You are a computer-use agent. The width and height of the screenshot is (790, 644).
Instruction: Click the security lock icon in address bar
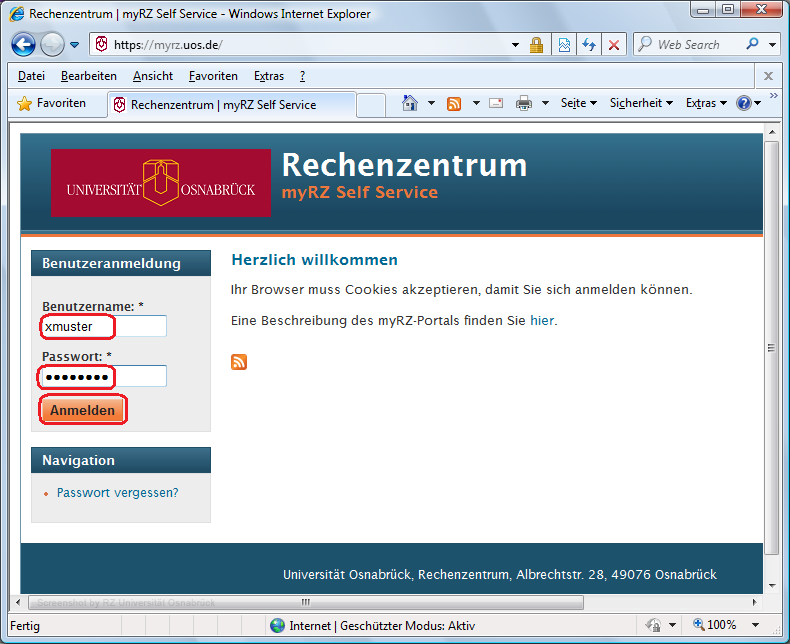pyautogui.click(x=536, y=45)
